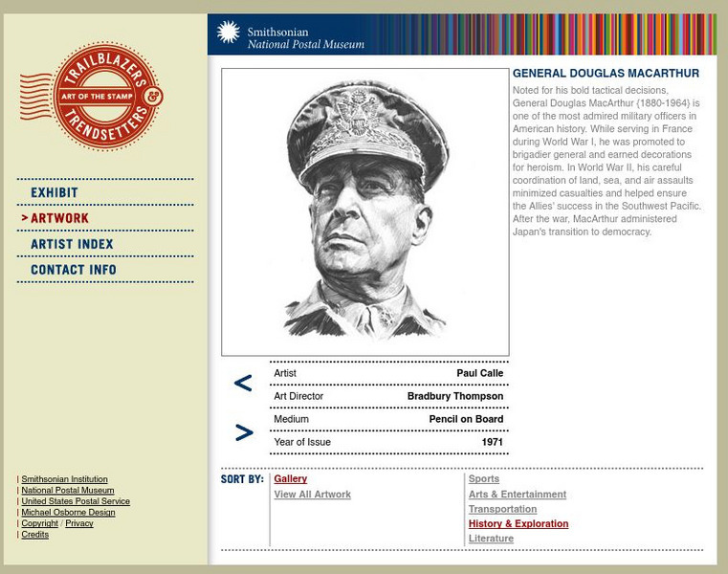
Task: Visit the United States Postal Service link
Action: tap(76, 501)
